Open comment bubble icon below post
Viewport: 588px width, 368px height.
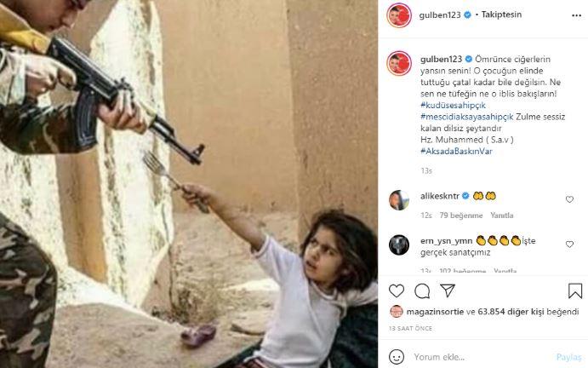[422, 291]
